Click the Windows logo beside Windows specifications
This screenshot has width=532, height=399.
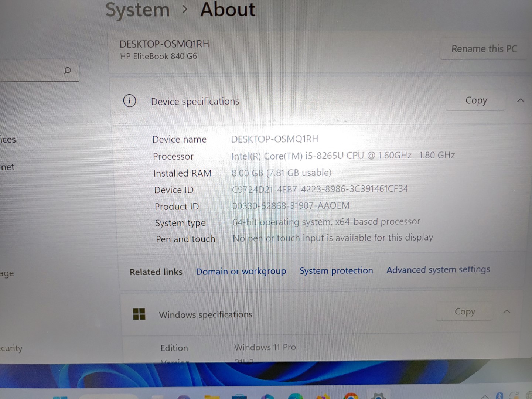point(139,314)
